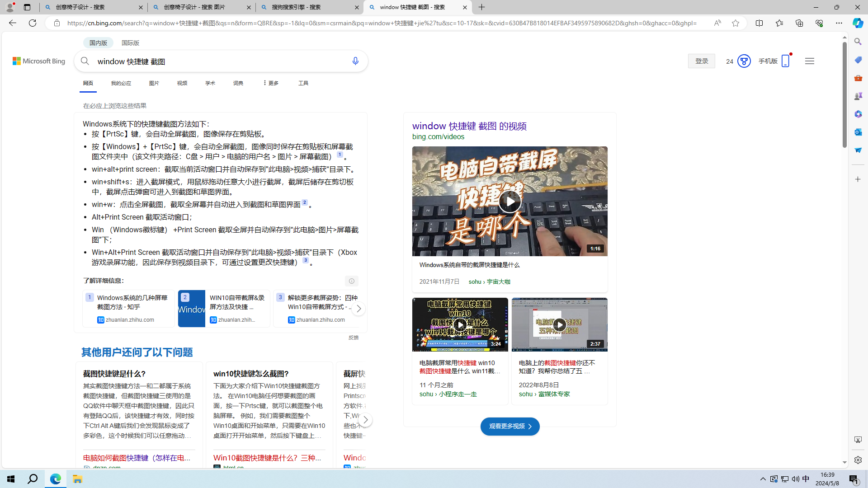Click the info icon next to 了解详细信息
The height and width of the screenshot is (488, 868).
pyautogui.click(x=352, y=281)
